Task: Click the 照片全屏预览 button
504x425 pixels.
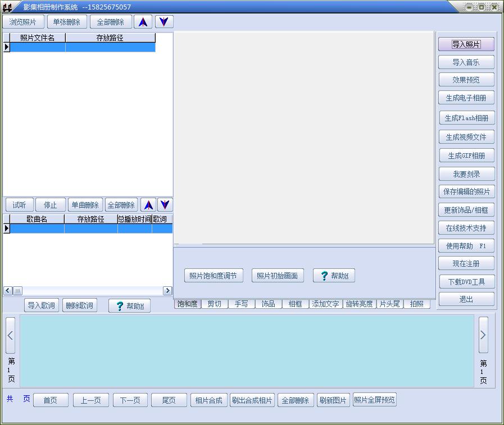Action: coord(374,400)
